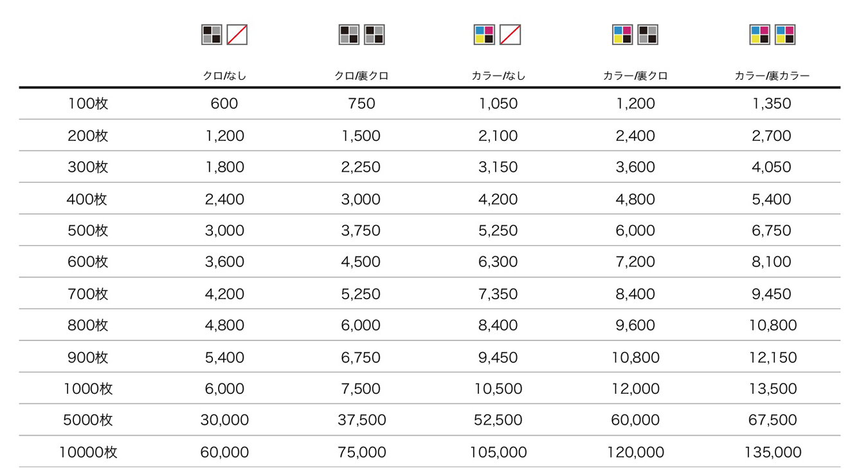Click the right black icon above クロ/裏クロ

coord(374,35)
